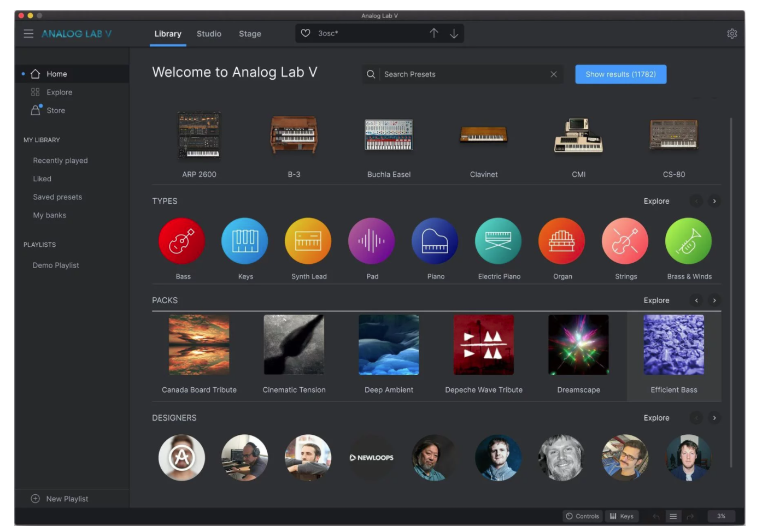Open Liked presets list
Viewport: 762px width, 532px height.
click(x=42, y=179)
